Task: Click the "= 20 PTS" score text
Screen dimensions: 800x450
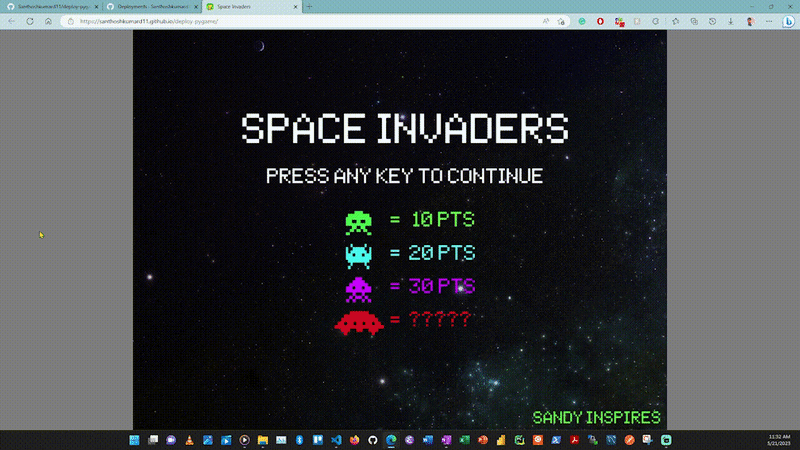Action: pos(433,253)
